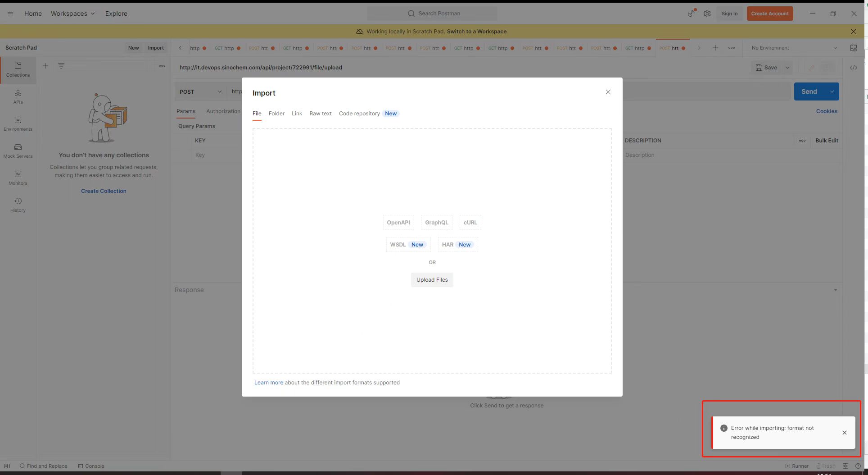This screenshot has width=868, height=475.
Task: Open the Environments panel
Action: coord(18,123)
